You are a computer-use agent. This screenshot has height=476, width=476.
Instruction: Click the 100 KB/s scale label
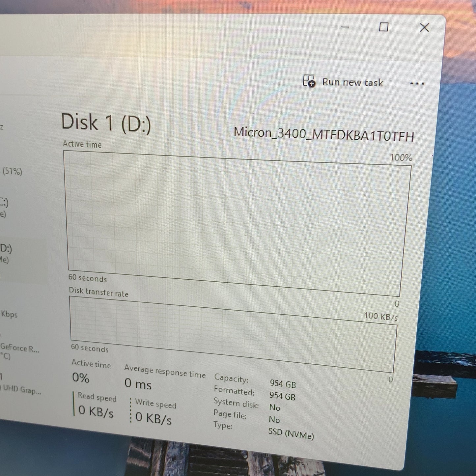(381, 317)
